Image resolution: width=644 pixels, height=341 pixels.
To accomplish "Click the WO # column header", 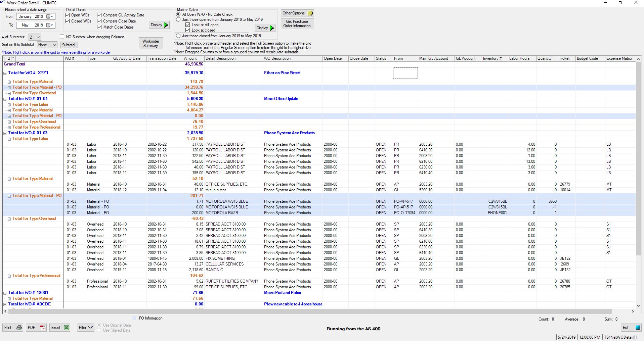I will click(75, 58).
